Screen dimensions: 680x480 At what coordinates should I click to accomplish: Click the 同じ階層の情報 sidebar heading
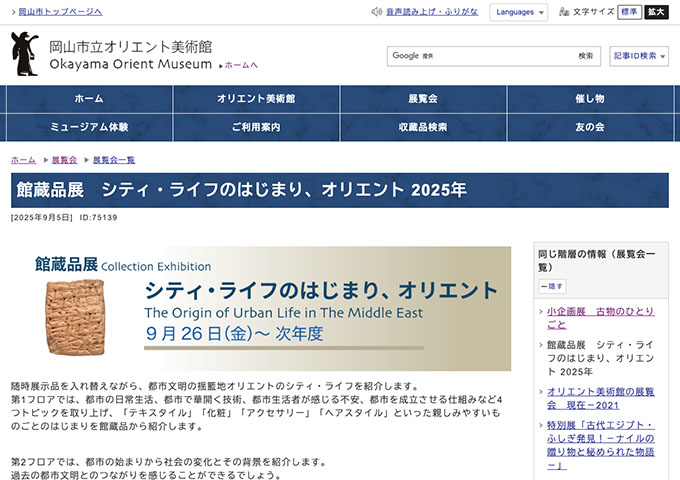(x=597, y=260)
